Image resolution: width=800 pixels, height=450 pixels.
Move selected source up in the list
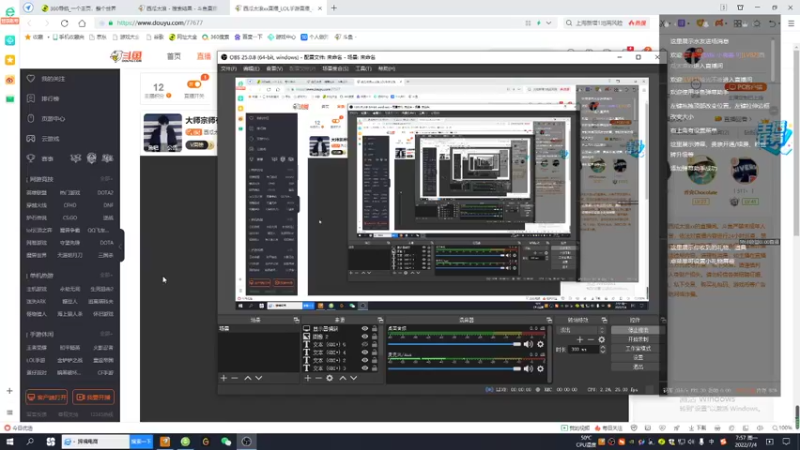342,378
